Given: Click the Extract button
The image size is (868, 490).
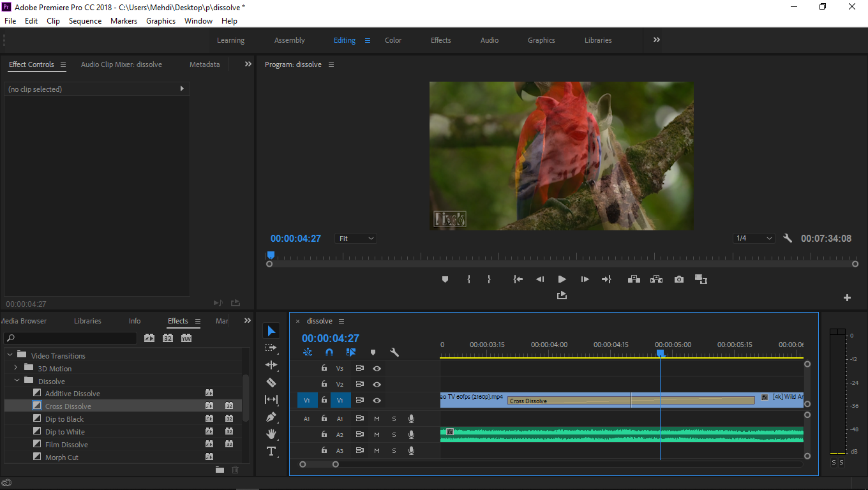Looking at the screenshot, I should 656,279.
